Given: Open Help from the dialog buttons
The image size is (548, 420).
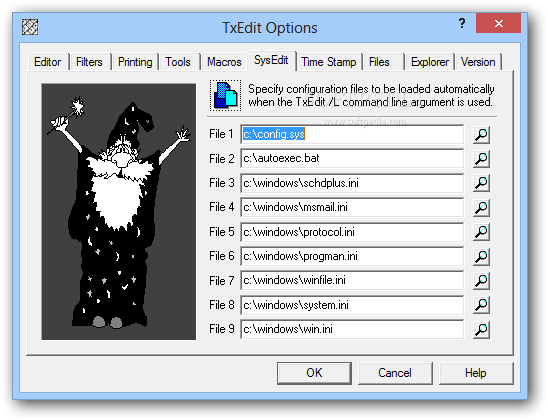Looking at the screenshot, I should pyautogui.click(x=476, y=373).
